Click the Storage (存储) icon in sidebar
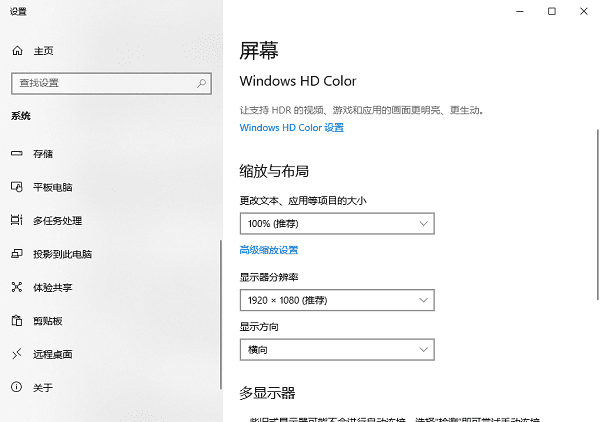Viewport: 600px width, 422px height. coord(16,154)
